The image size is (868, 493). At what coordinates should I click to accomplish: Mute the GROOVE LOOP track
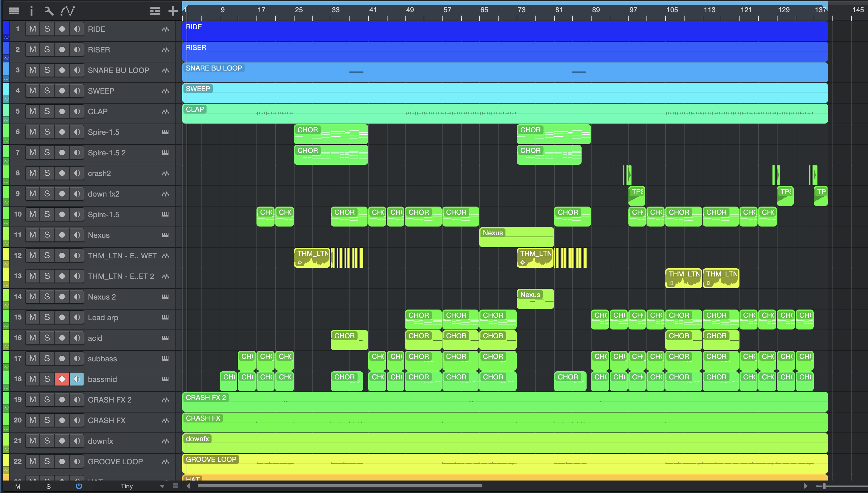(32, 461)
